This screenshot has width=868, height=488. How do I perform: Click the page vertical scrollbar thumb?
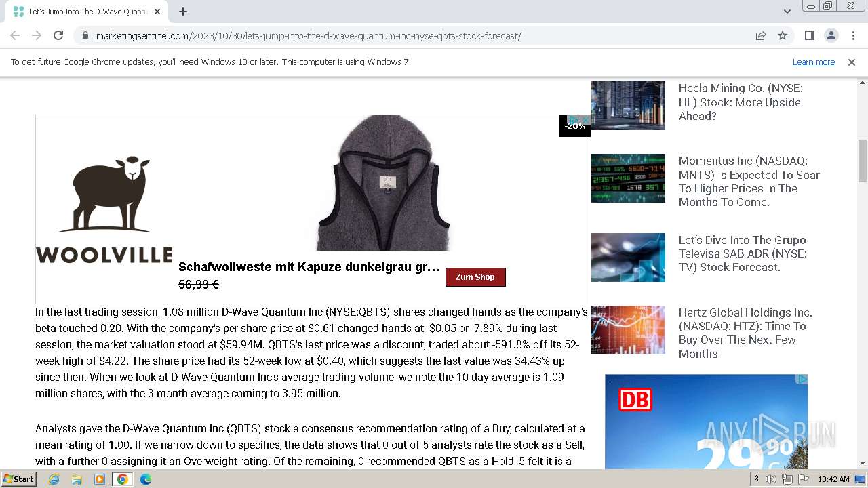click(x=863, y=161)
